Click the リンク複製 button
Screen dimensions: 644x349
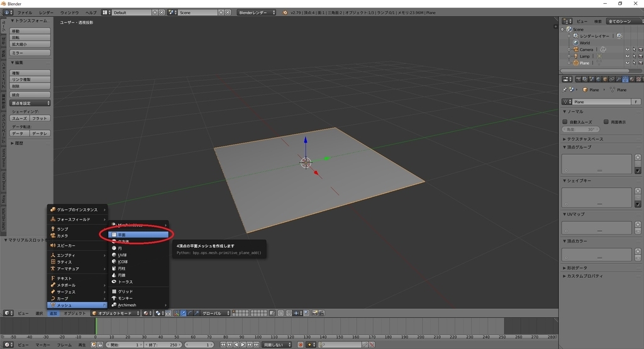pyautogui.click(x=30, y=79)
